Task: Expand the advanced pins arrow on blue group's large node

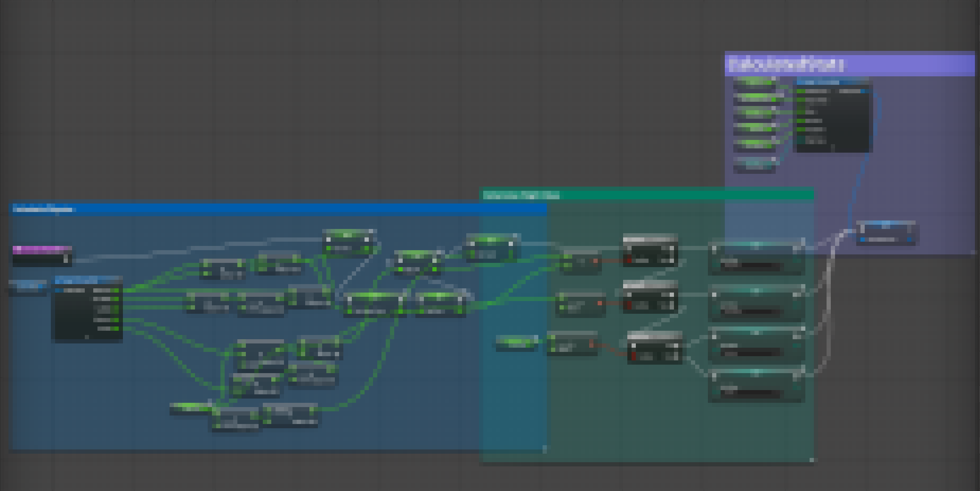Action: point(87,337)
